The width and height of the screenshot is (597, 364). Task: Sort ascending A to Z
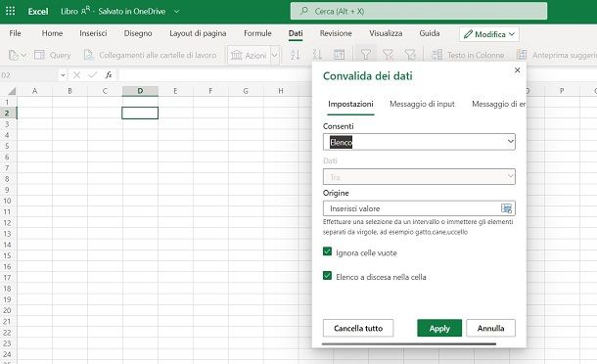click(295, 55)
